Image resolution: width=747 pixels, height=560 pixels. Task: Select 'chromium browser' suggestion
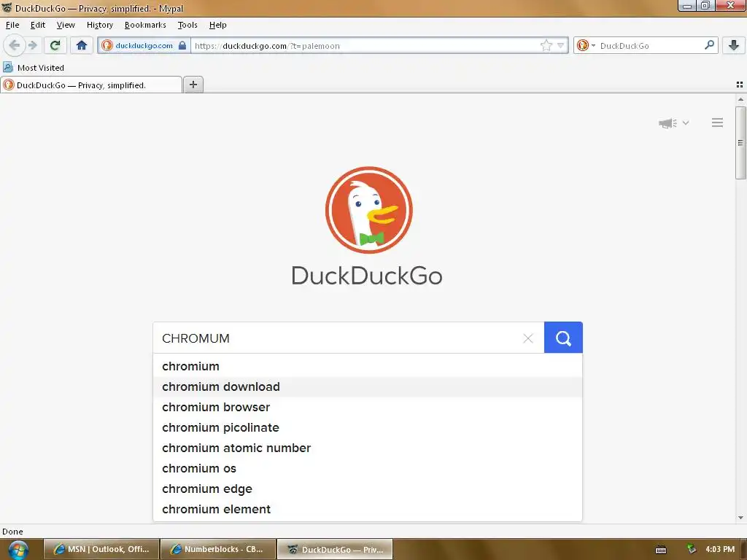click(x=368, y=407)
